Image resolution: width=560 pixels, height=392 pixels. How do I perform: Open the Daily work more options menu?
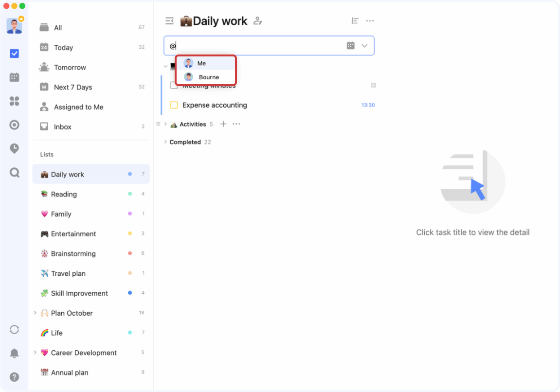point(370,20)
